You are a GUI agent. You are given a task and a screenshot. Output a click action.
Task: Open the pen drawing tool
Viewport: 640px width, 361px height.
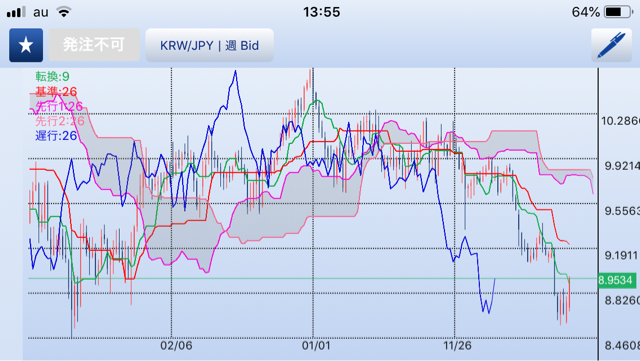tap(611, 45)
